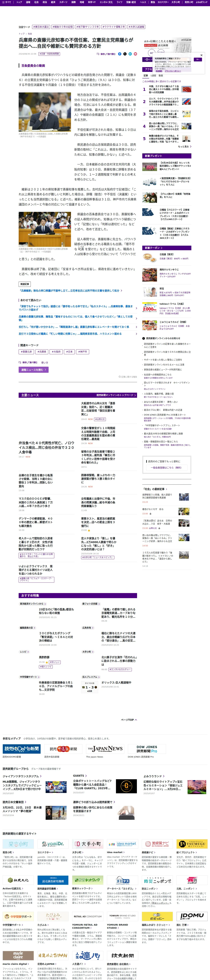
Task: Open The Japan News logo
Action: [105, 749]
